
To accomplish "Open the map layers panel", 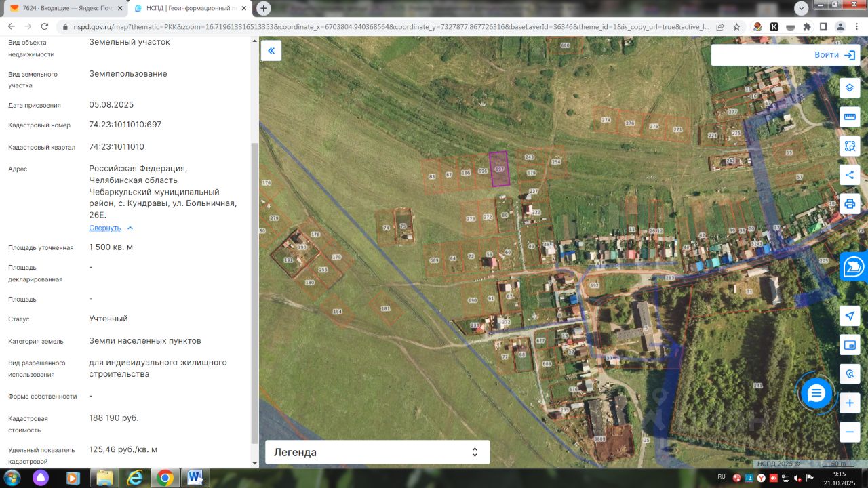I will pos(850,88).
